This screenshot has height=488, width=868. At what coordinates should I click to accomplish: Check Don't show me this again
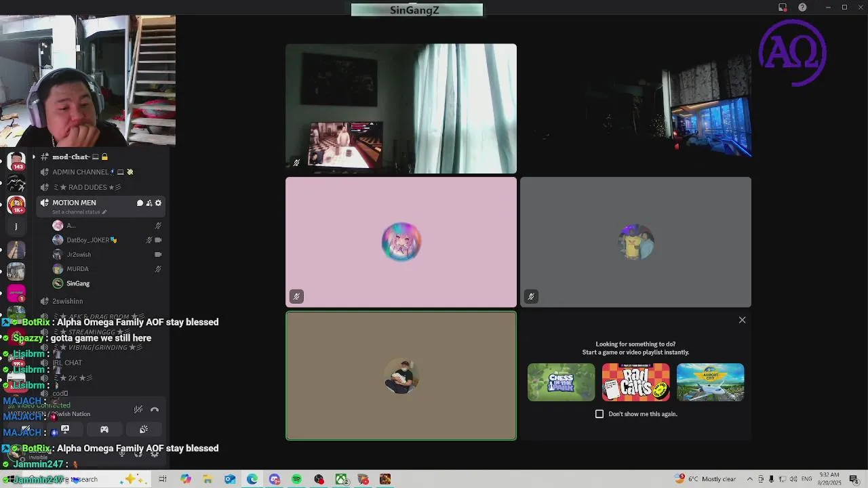599,414
